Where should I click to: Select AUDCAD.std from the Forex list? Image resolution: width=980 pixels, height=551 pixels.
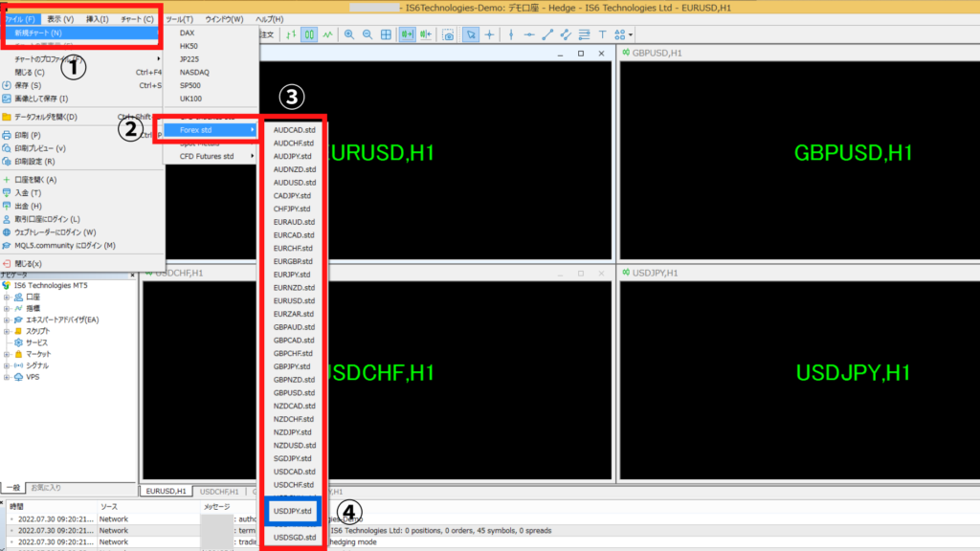[294, 130]
